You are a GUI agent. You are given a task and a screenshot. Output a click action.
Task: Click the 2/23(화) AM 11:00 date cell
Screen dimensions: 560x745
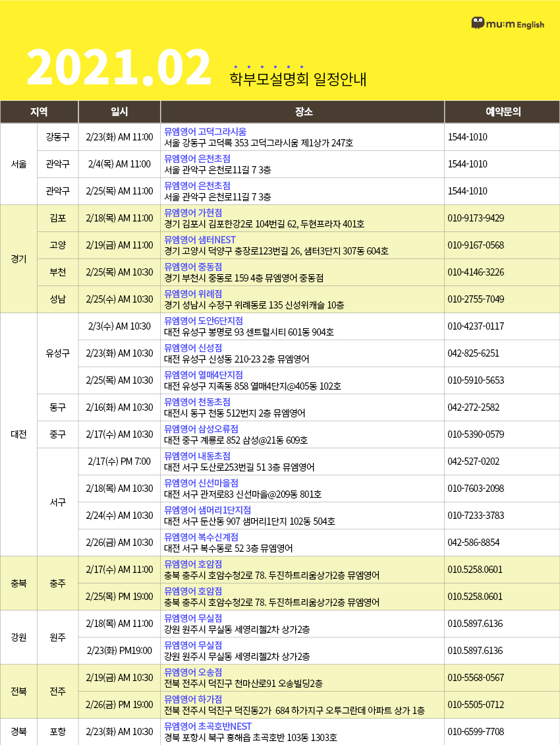(x=119, y=137)
